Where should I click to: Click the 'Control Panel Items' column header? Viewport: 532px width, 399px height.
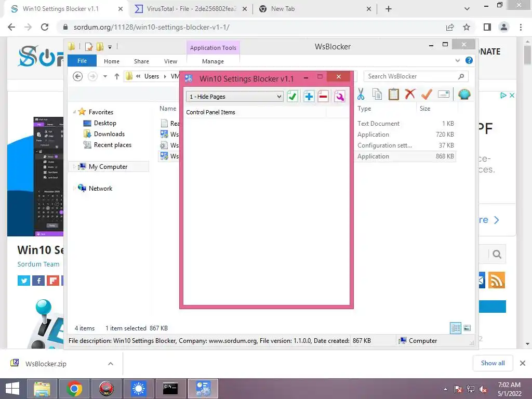[256, 112]
